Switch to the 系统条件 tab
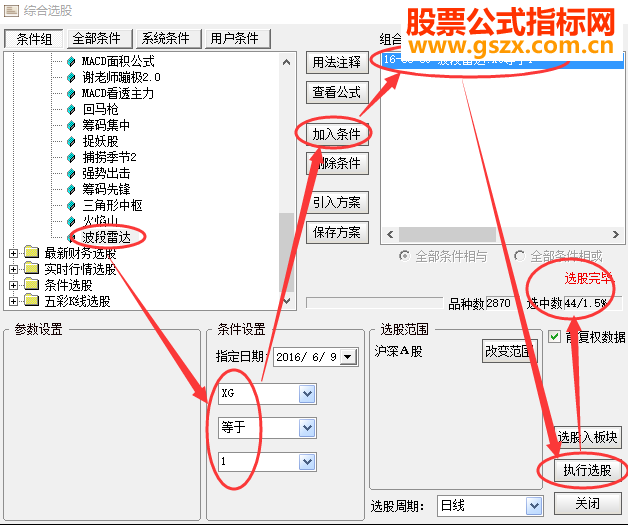 (168, 39)
